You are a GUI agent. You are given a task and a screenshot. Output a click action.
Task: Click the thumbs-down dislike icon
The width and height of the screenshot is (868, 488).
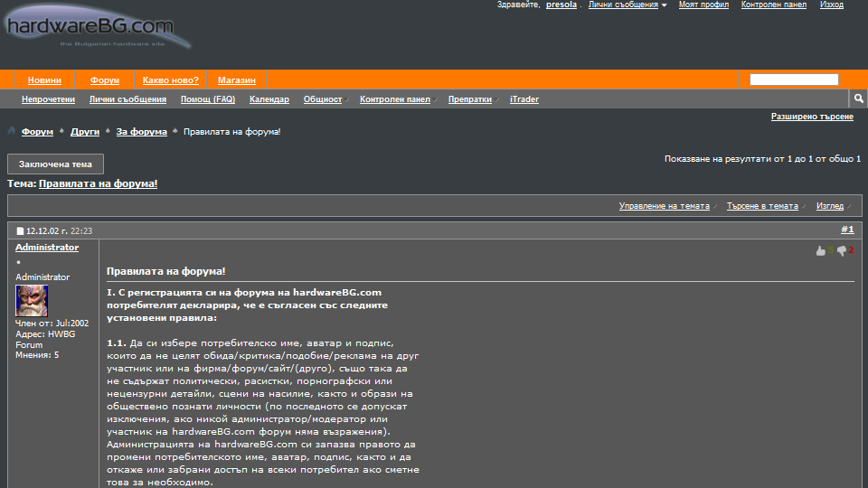(x=842, y=251)
